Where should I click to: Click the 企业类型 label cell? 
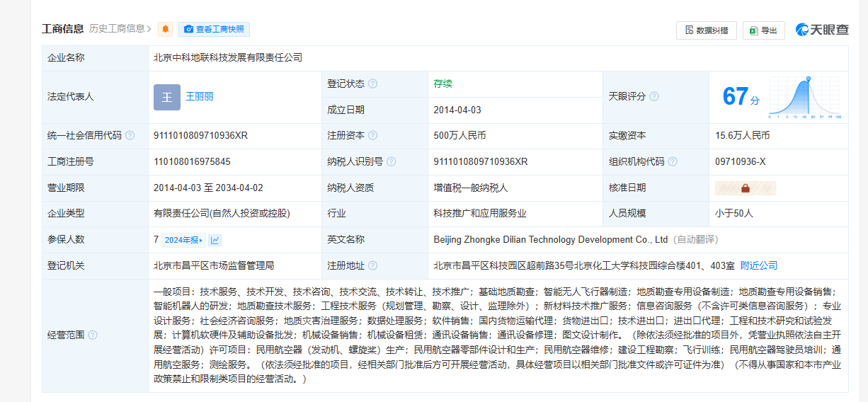point(95,214)
